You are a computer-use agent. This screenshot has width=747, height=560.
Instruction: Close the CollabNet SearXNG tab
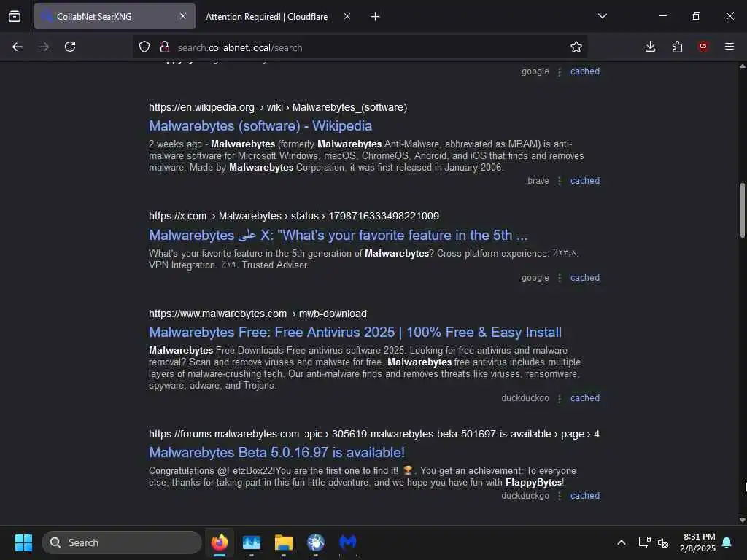[x=183, y=16]
